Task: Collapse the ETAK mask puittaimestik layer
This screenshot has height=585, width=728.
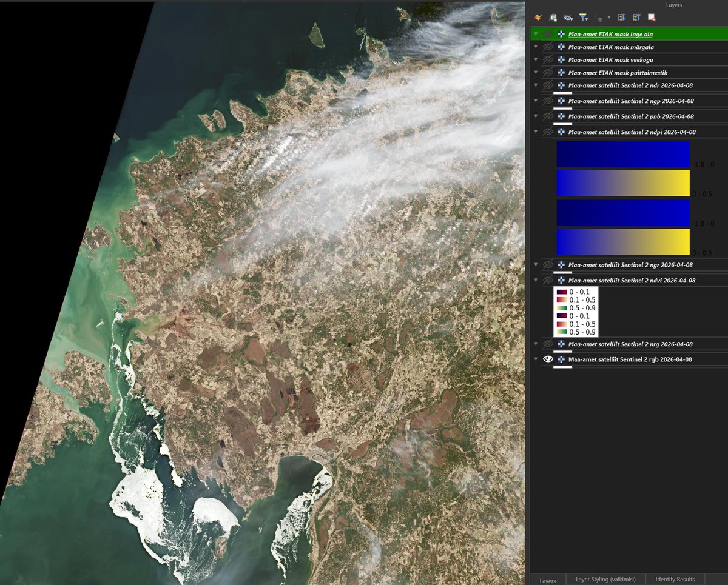Action: pos(536,72)
